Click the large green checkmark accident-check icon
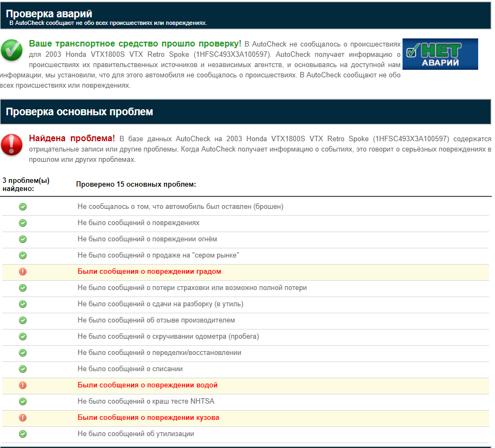 (x=12, y=50)
